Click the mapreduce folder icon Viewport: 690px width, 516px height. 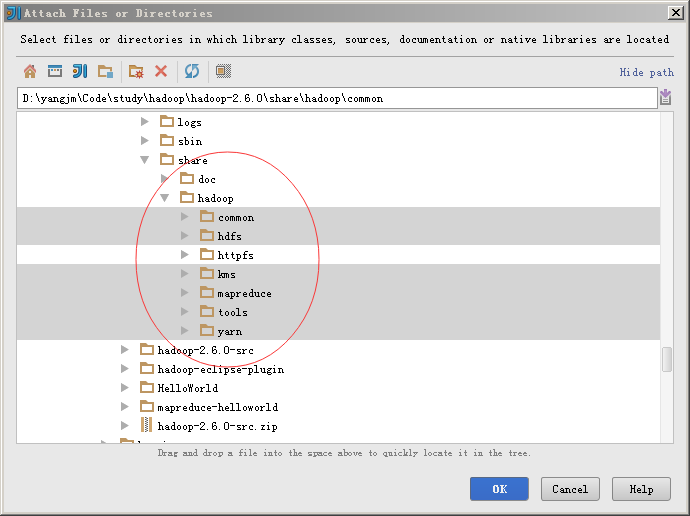[207, 293]
